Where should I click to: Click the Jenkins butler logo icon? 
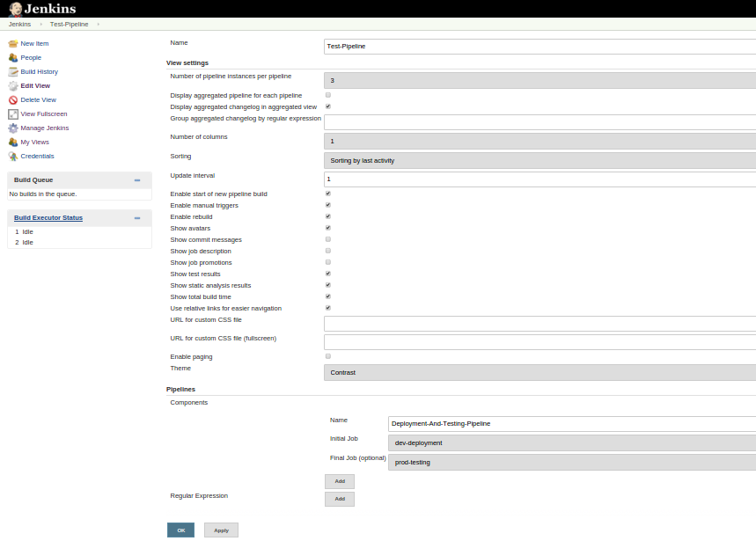[16, 9]
